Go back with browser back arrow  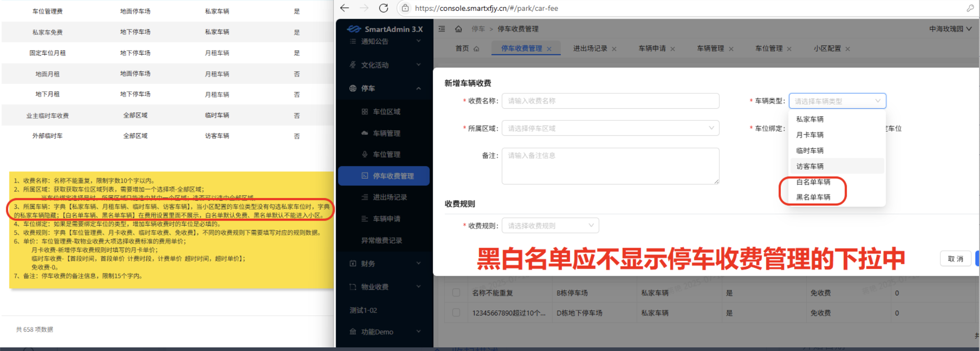point(345,8)
